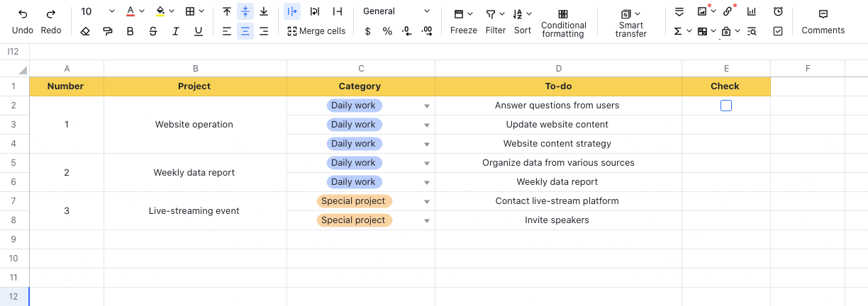Expand the font size dropdown
Image resolution: width=868 pixels, height=306 pixels.
coord(111,12)
